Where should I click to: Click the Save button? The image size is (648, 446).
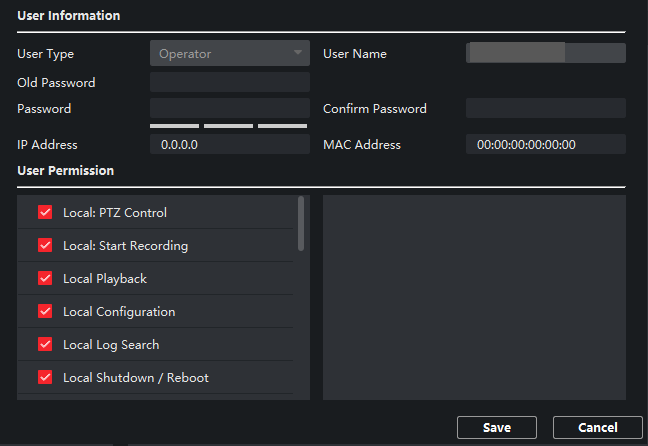pos(497,427)
